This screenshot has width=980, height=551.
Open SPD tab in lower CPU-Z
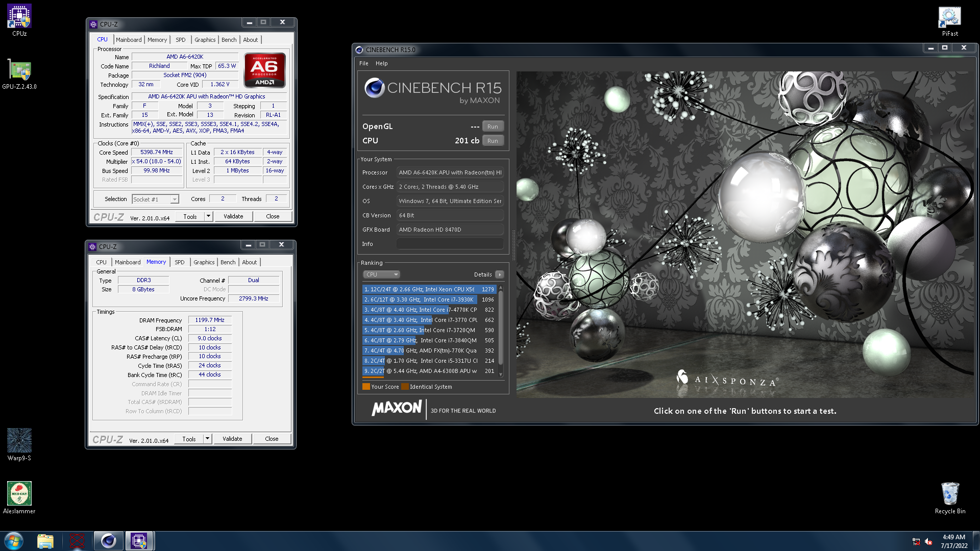(x=180, y=262)
